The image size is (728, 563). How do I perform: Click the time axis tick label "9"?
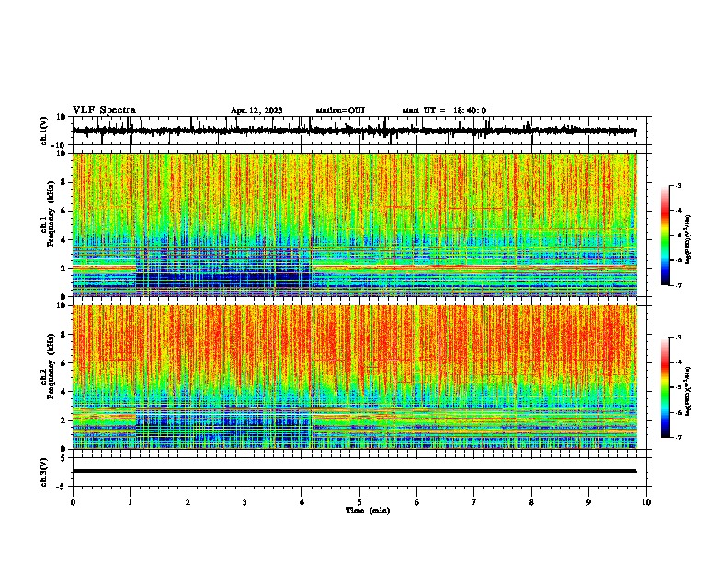588,502
